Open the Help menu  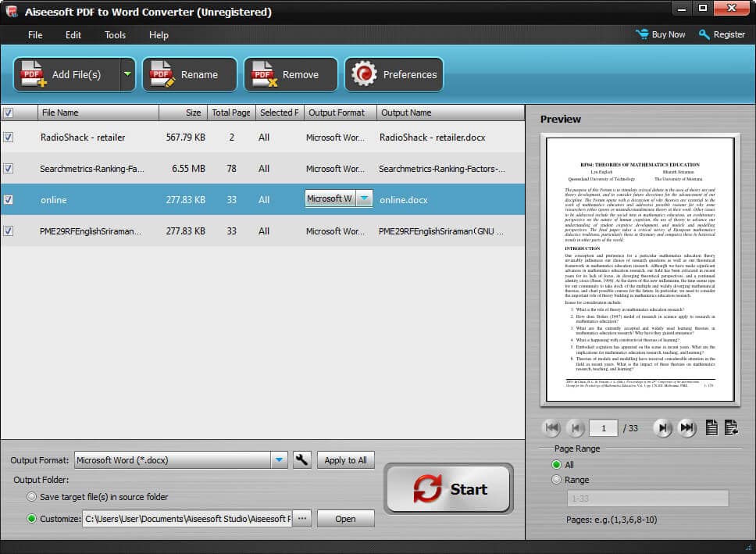click(x=159, y=35)
